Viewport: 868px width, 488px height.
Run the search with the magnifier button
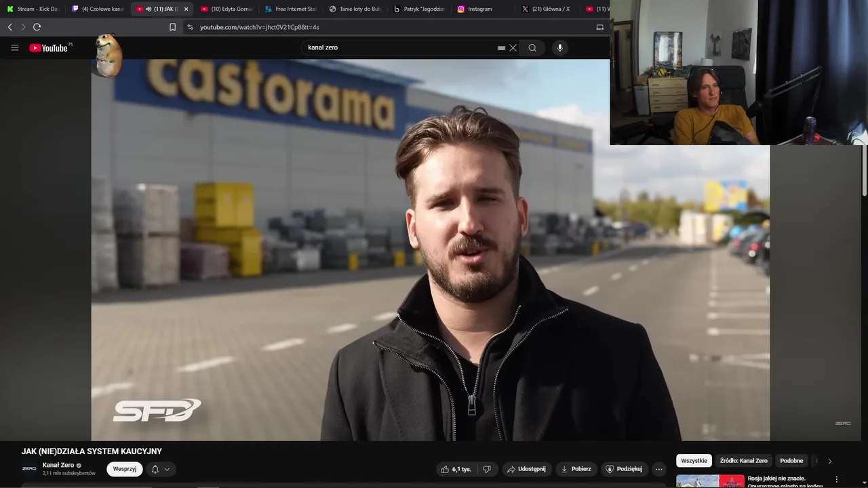tap(532, 47)
